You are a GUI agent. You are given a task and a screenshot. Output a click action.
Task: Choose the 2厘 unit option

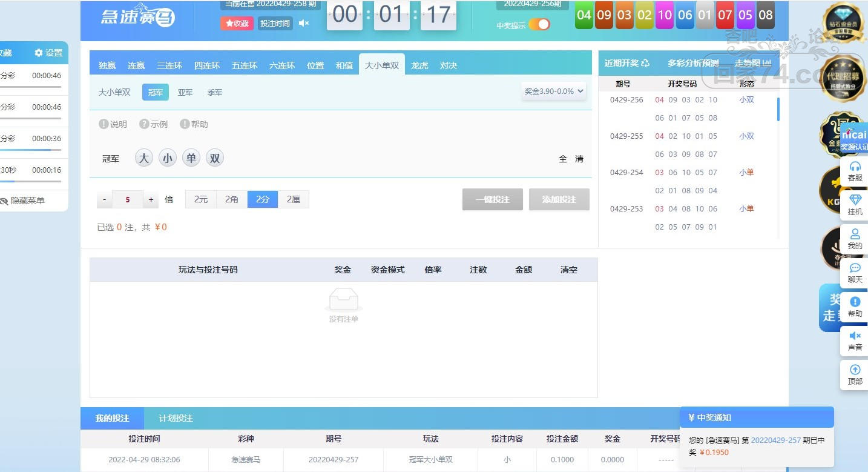(294, 199)
